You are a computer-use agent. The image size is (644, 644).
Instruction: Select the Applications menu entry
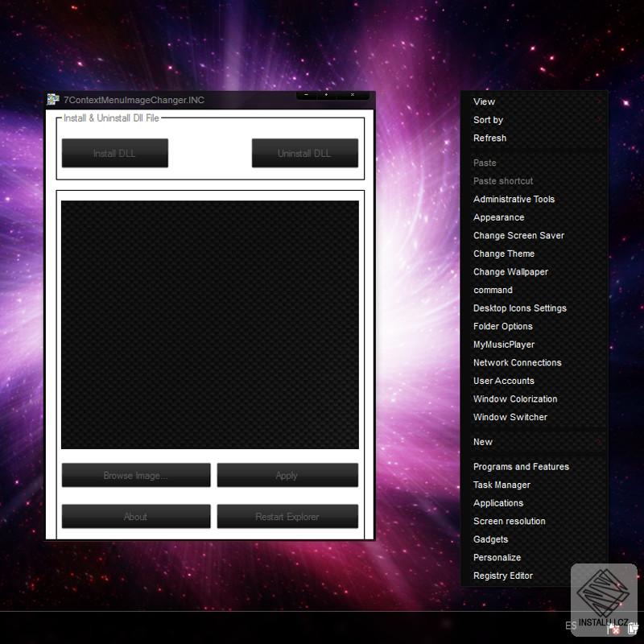click(x=535, y=503)
